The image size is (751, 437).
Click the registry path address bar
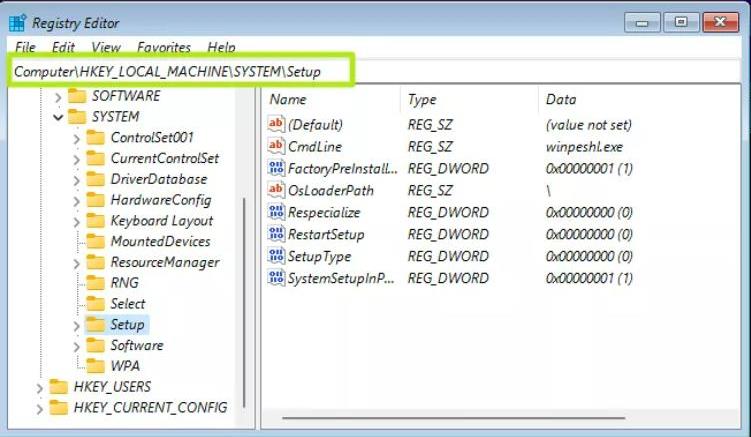coord(376,71)
